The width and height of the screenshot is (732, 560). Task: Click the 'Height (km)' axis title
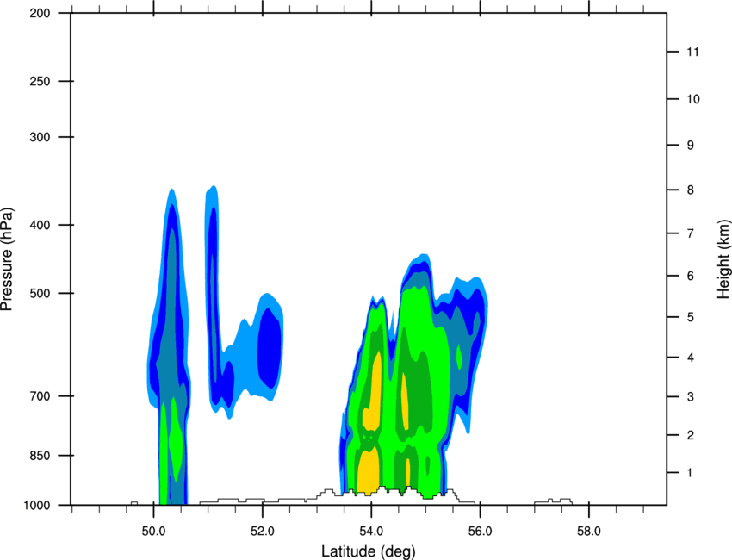point(723,258)
